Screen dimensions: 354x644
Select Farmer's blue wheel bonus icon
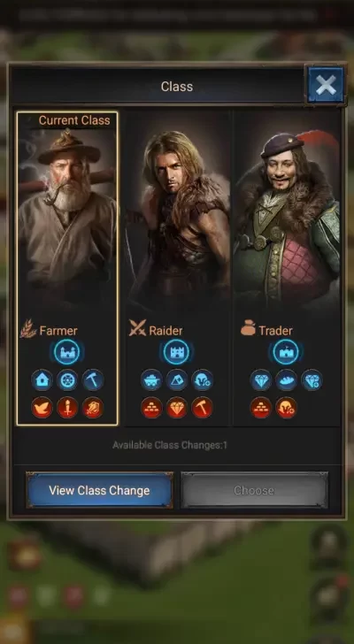click(x=67, y=380)
